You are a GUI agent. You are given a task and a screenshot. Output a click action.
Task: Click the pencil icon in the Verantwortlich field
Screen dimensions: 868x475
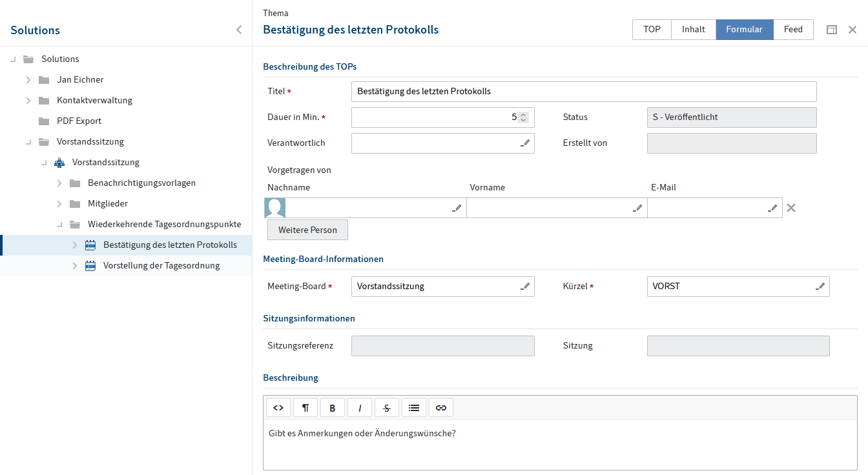tap(525, 143)
